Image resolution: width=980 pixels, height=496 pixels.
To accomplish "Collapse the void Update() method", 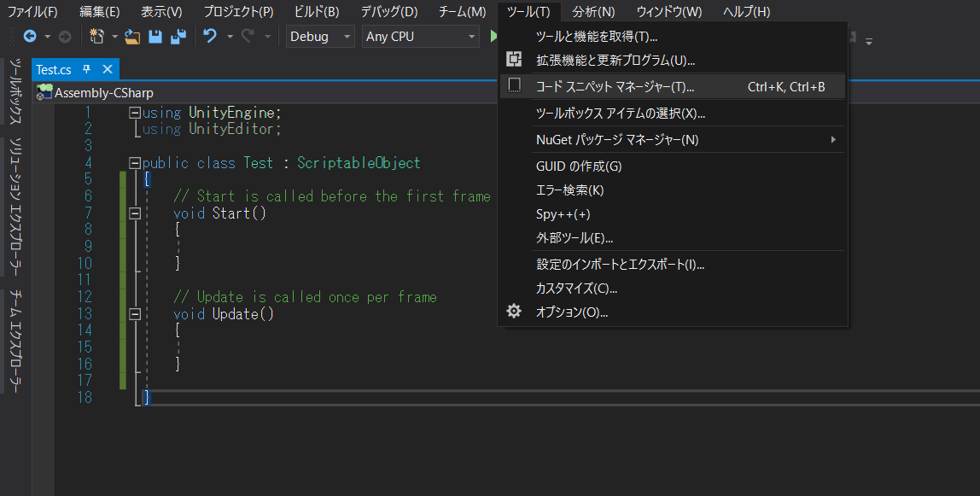I will click(134, 314).
